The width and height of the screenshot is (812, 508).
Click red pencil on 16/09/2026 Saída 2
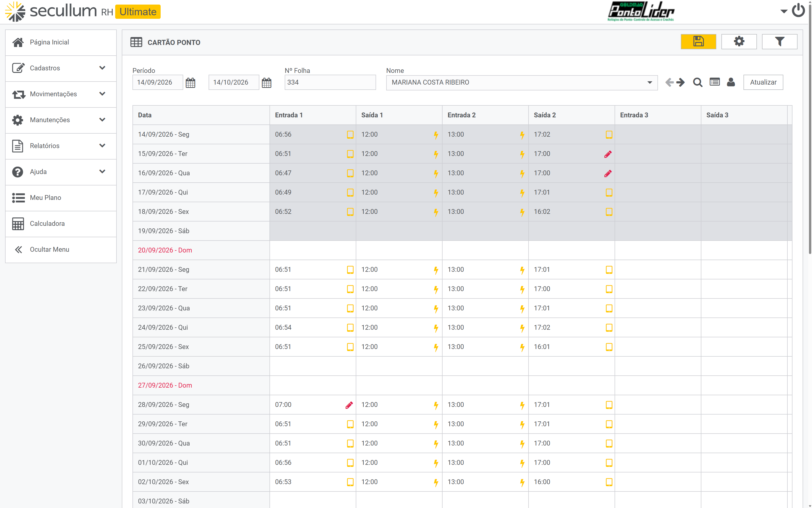[608, 173]
